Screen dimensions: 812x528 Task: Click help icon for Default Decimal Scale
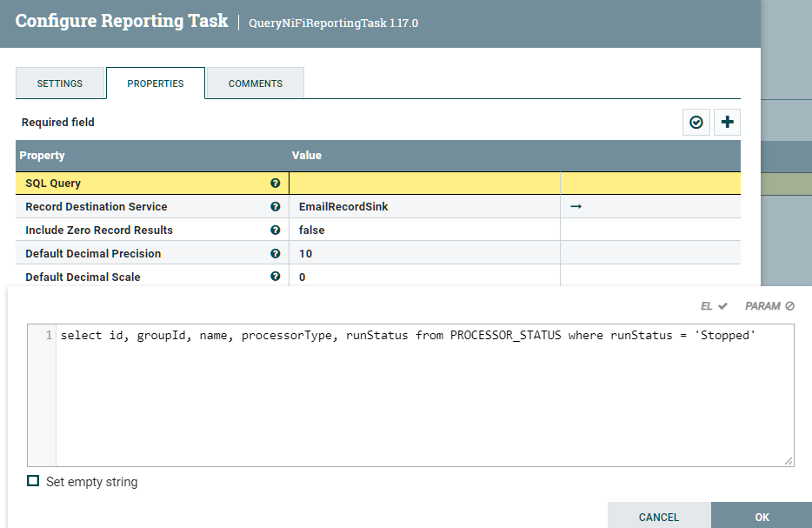[276, 277]
